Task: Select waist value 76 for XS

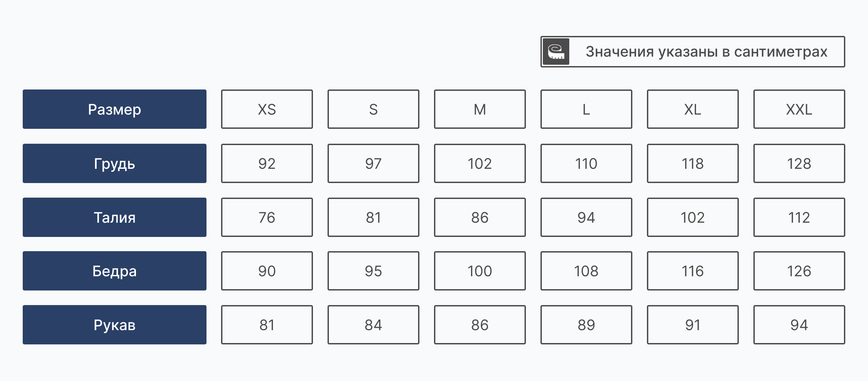Action: [x=267, y=217]
